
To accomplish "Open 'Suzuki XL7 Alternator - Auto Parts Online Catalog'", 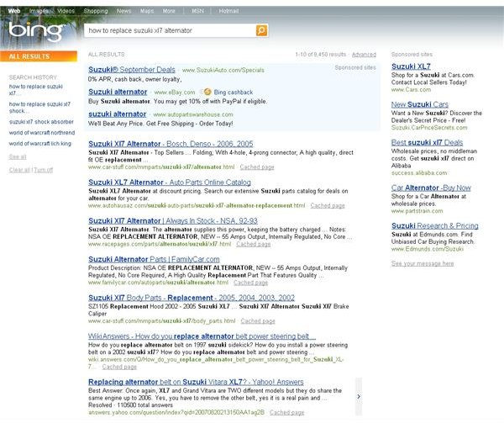I will coord(170,182).
